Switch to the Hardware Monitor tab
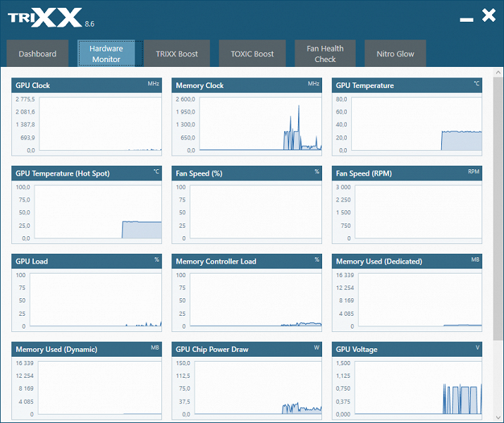Screen dimensions: 504x423 pos(106,54)
